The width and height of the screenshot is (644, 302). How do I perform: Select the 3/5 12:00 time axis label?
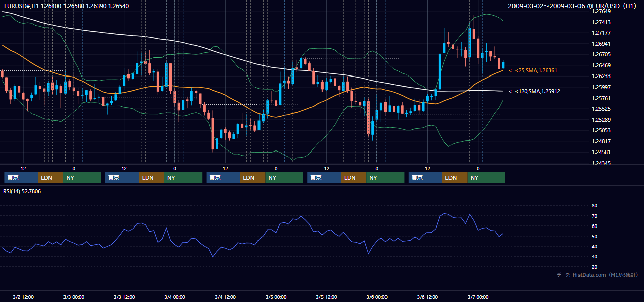[327, 297]
